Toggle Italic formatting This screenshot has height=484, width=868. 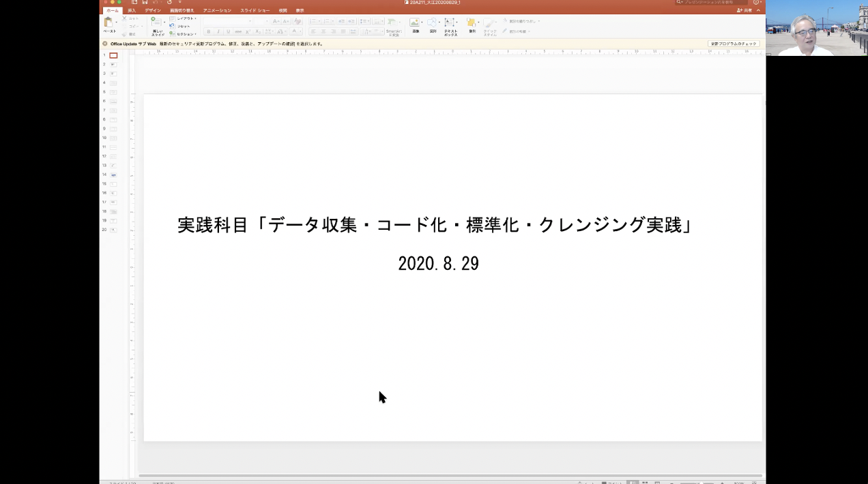tap(218, 31)
